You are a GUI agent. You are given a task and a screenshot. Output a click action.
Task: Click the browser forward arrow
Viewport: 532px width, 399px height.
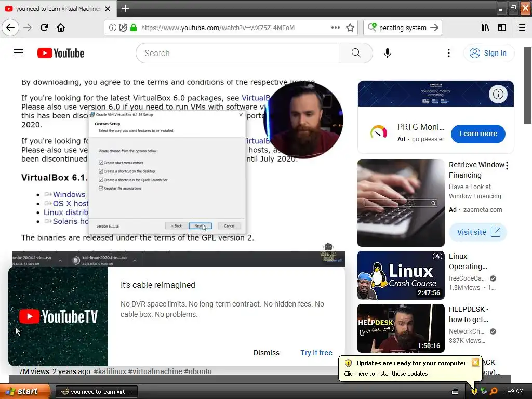point(28,28)
